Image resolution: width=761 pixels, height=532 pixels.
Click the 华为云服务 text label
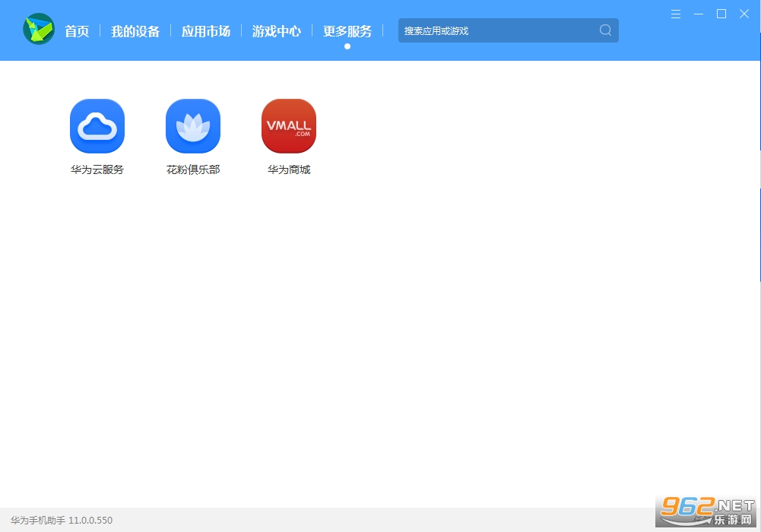97,169
